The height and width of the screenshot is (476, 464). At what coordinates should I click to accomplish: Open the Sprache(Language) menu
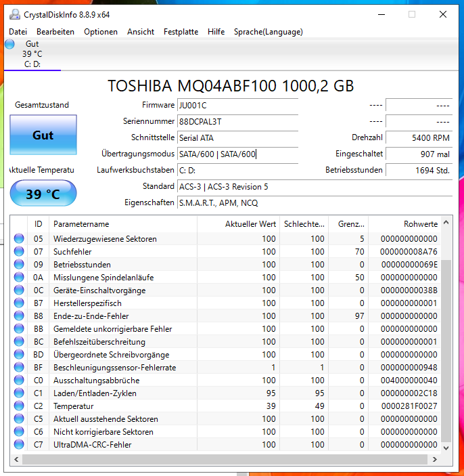(269, 32)
